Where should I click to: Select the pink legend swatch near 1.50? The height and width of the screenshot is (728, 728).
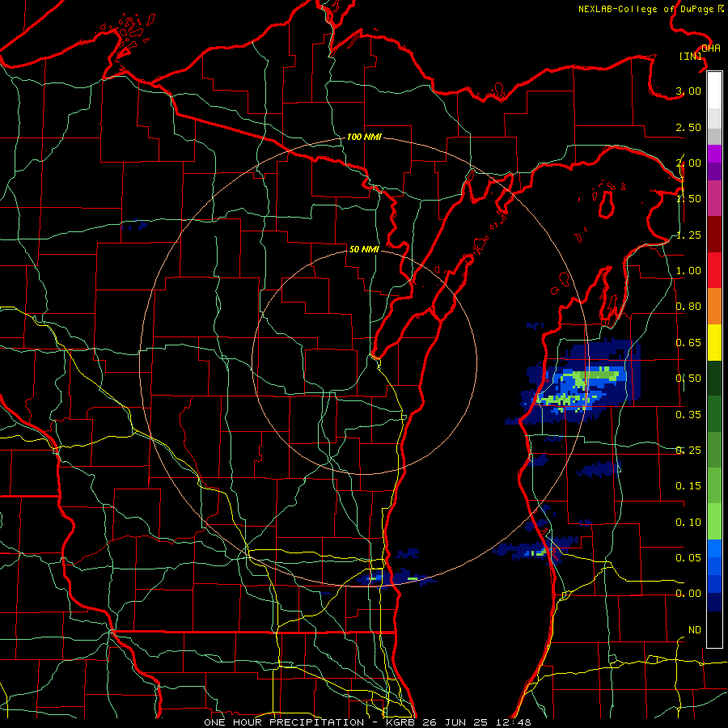tap(714, 198)
